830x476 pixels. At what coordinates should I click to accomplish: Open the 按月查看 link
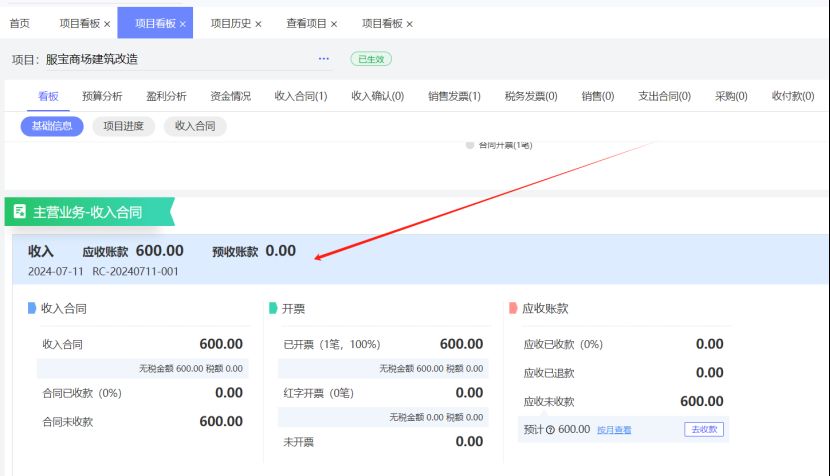614,430
